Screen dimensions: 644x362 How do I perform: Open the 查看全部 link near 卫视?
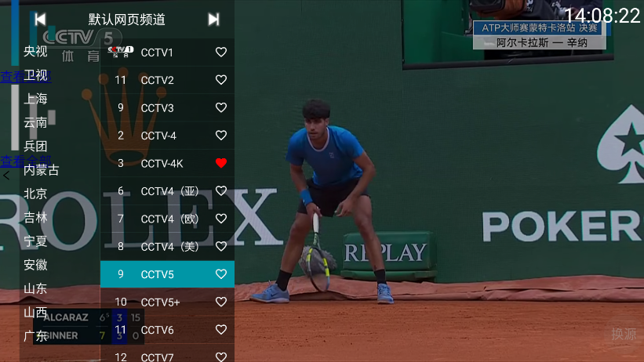coord(25,76)
